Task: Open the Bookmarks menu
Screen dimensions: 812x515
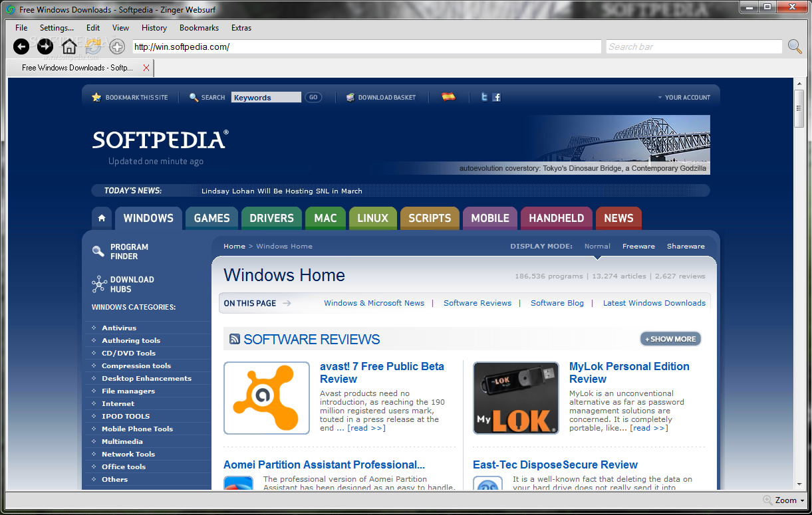Action: (x=199, y=28)
